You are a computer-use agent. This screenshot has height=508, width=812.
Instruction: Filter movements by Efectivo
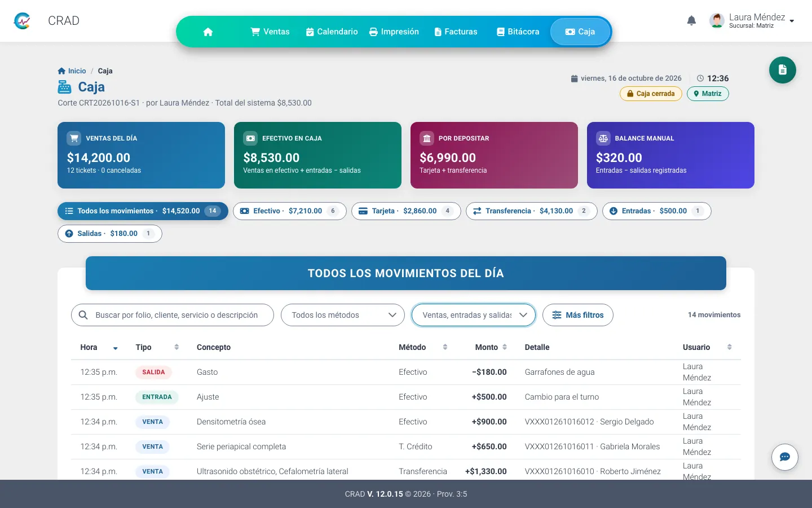tap(290, 211)
